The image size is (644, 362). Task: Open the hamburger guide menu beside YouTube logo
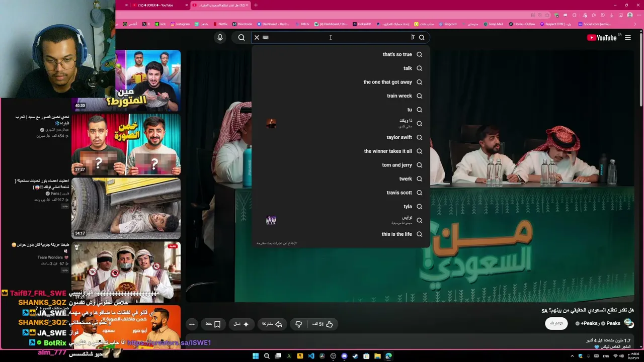point(628,38)
